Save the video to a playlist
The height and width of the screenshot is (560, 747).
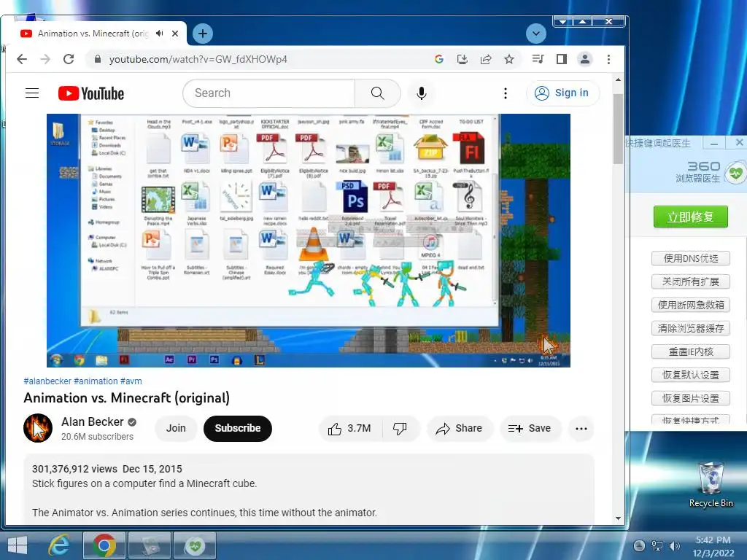(530, 429)
